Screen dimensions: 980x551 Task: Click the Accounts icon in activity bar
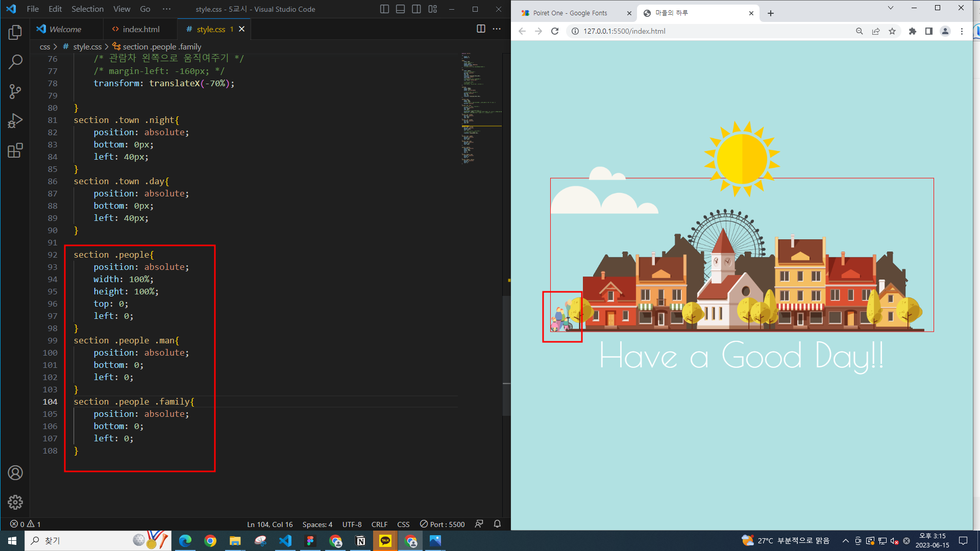pos(15,473)
